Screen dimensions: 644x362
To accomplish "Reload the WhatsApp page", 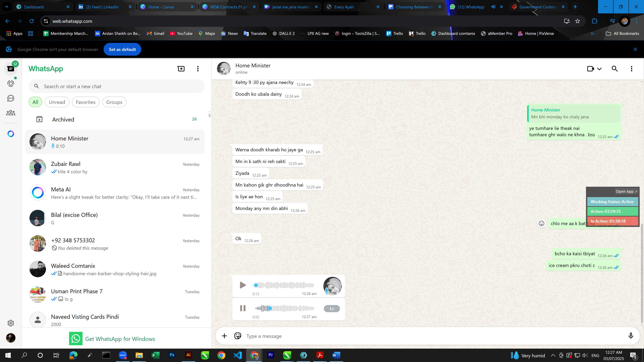I will (x=32, y=21).
